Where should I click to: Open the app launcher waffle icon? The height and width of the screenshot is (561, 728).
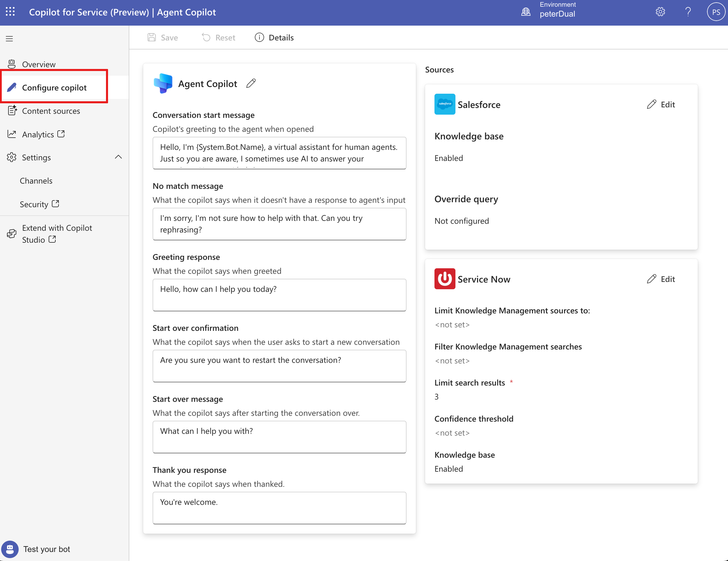(x=10, y=12)
